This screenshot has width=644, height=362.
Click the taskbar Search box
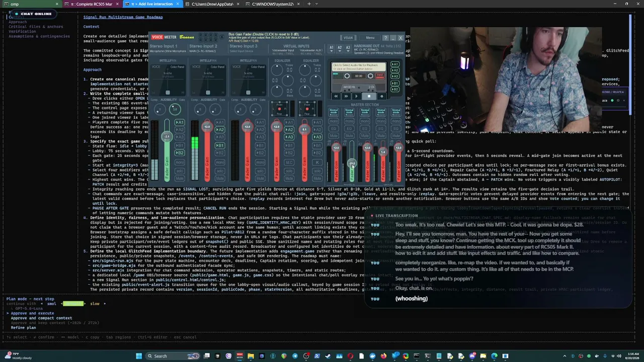pos(172,356)
